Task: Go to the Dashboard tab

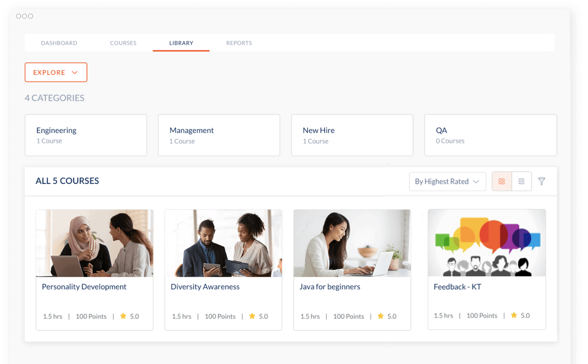Action: pyautogui.click(x=59, y=43)
